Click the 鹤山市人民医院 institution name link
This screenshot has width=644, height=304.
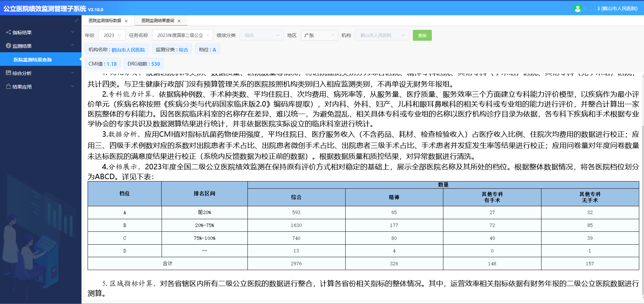(x=128, y=50)
